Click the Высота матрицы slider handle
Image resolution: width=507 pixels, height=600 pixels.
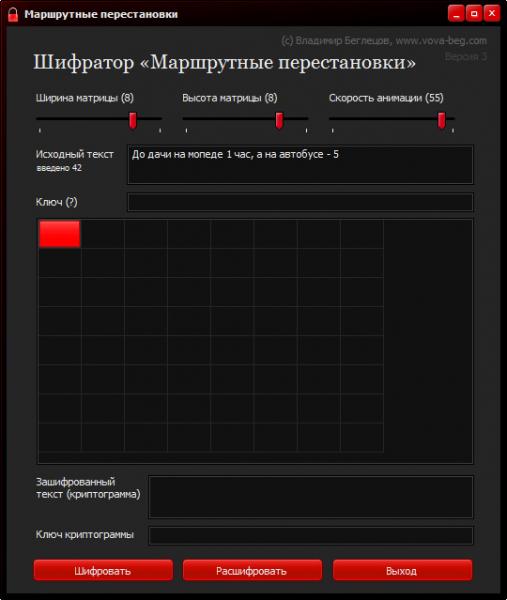pos(279,121)
